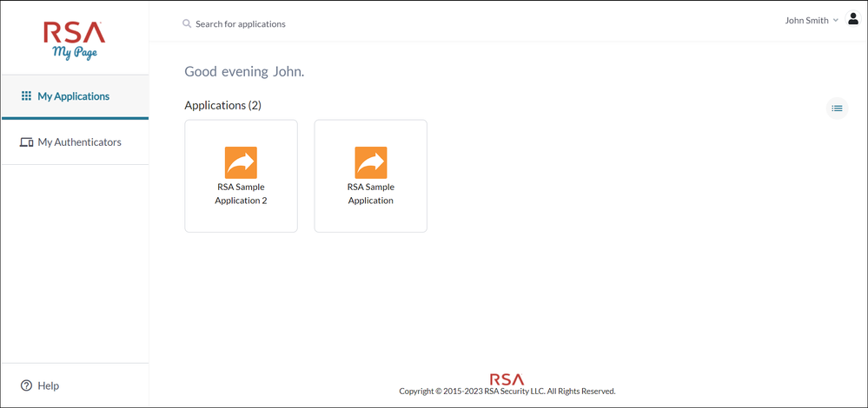Image resolution: width=868 pixels, height=408 pixels.
Task: Launch RSA Sample Application orange arrow icon
Action: pos(371,162)
